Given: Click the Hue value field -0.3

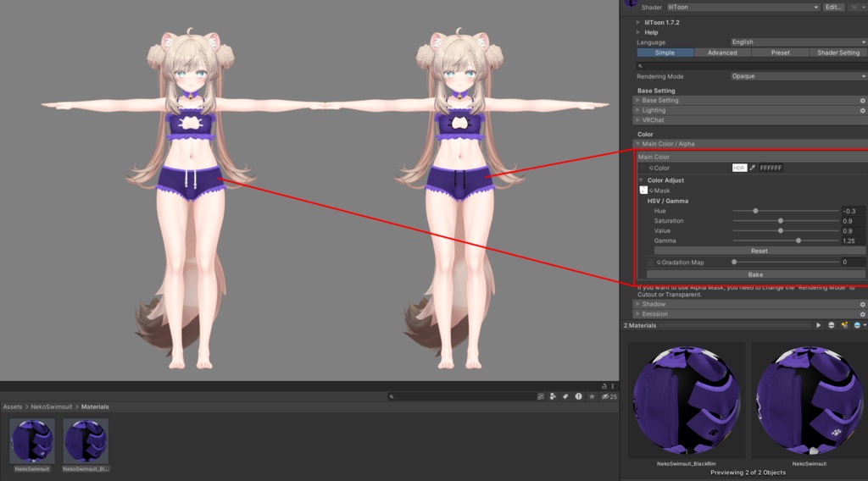Looking at the screenshot, I should [853, 211].
